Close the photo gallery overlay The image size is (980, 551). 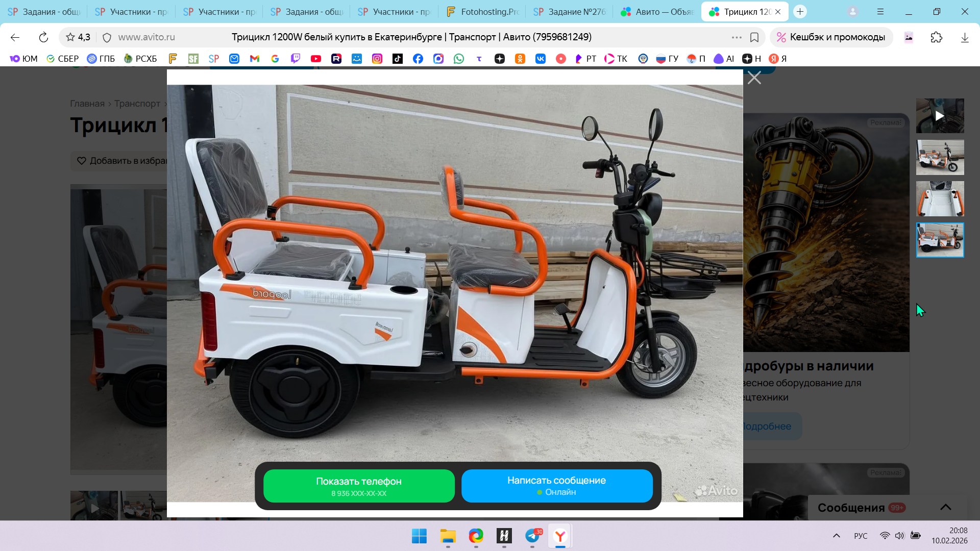click(x=754, y=78)
